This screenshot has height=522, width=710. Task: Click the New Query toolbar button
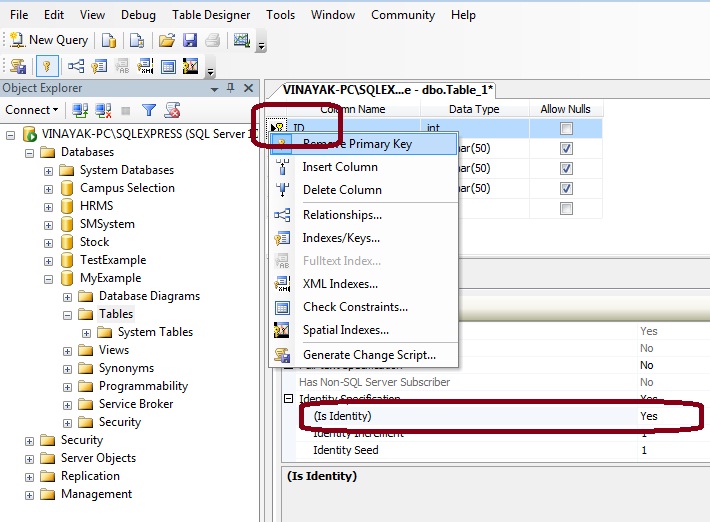(49, 40)
